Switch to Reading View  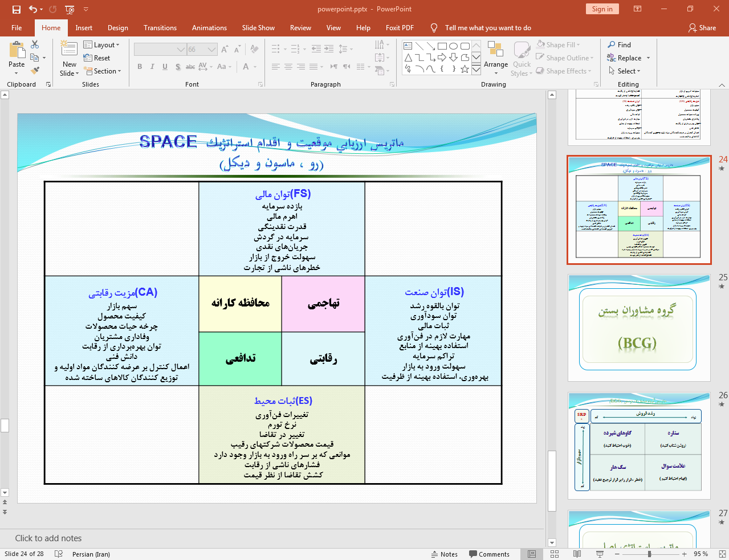(x=577, y=554)
